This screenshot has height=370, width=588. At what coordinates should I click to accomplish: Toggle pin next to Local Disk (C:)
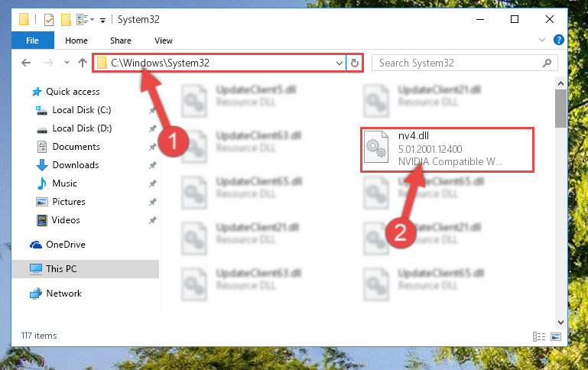(152, 110)
